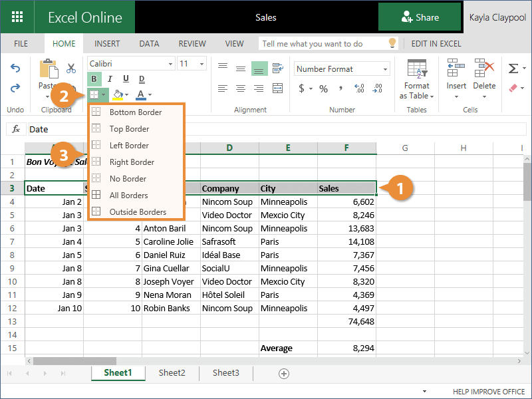Toggle Bold formatting
532x399 pixels.
click(x=94, y=79)
